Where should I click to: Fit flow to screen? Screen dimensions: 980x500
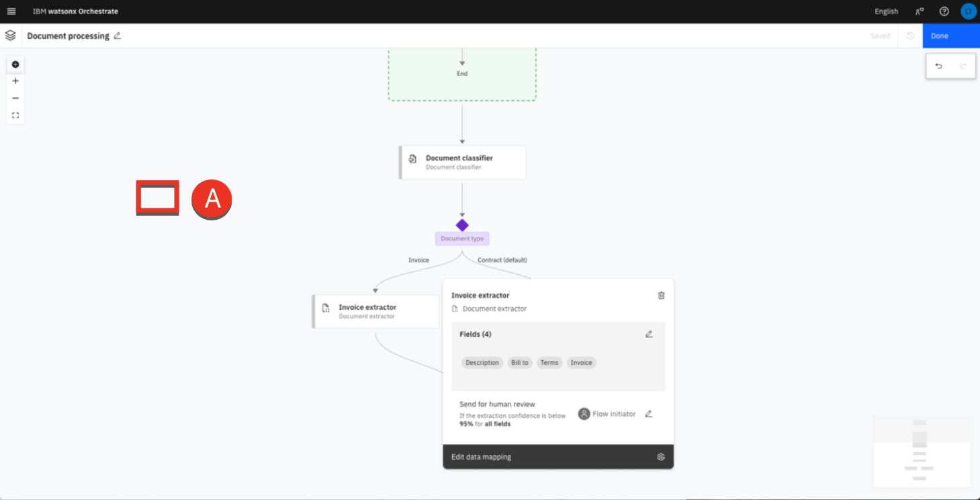[15, 116]
